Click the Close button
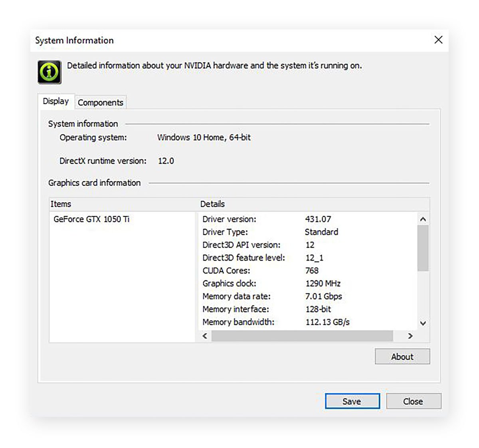 pos(414,401)
